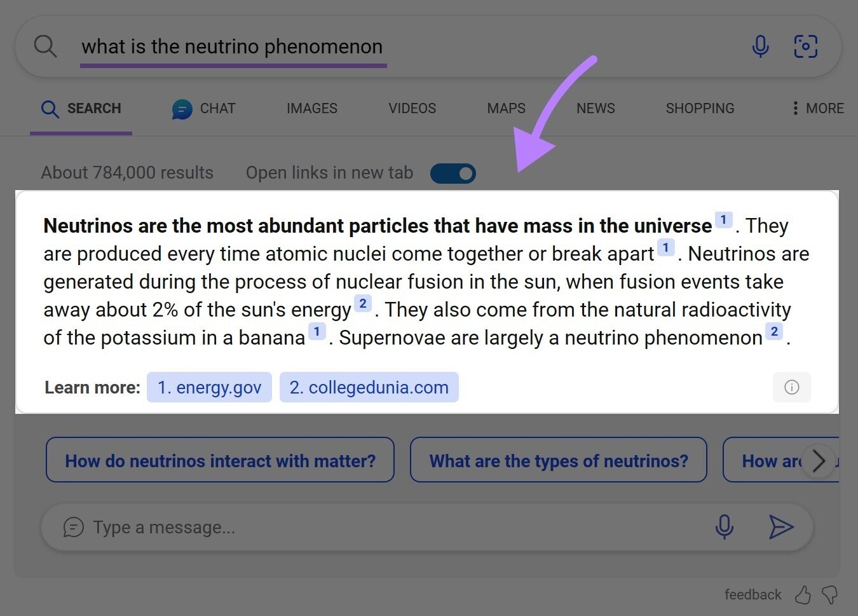Activate voice search with the microphone icon

point(760,46)
